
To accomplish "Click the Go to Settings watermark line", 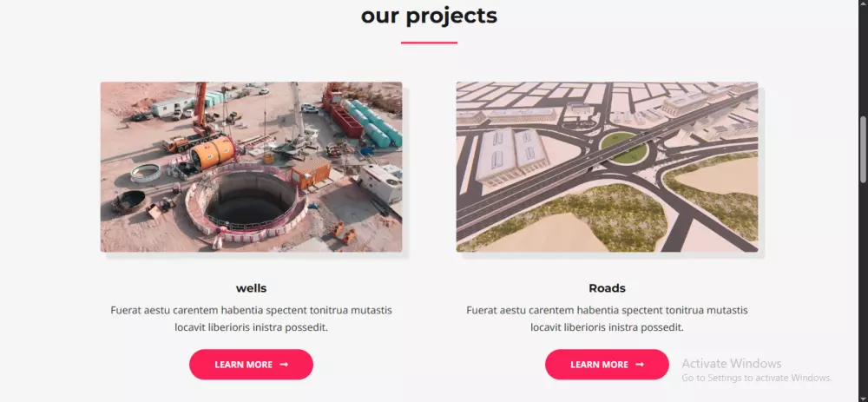I will (756, 378).
